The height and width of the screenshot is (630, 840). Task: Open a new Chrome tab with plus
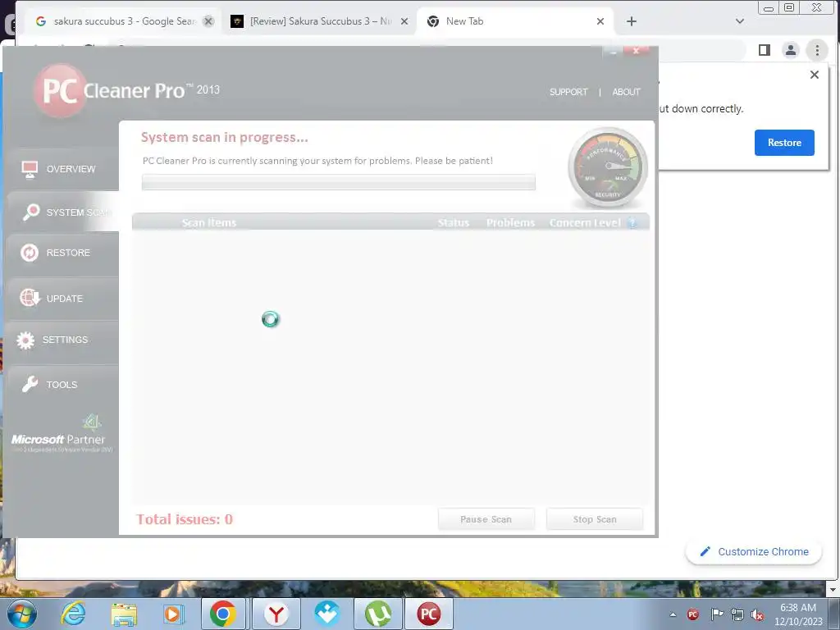pyautogui.click(x=632, y=21)
